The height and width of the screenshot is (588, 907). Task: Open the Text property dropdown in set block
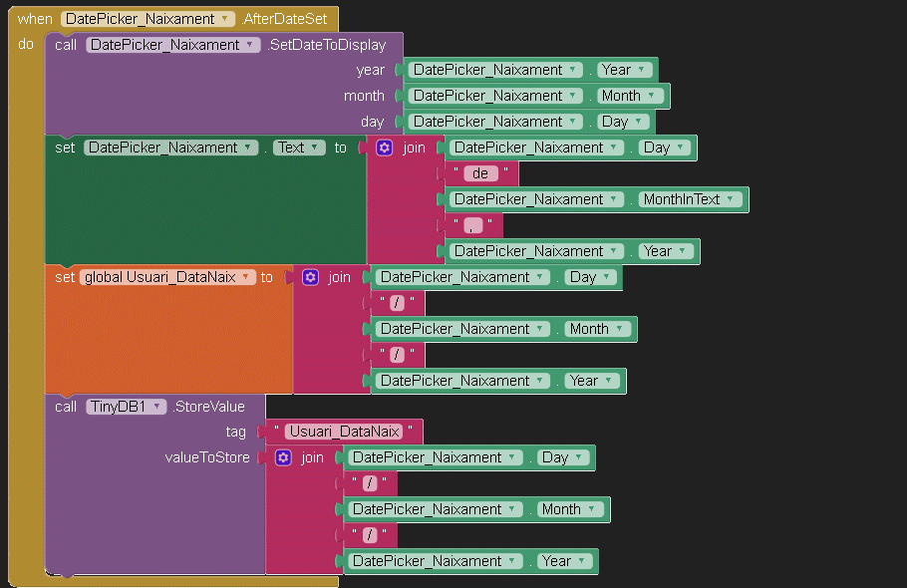(315, 147)
